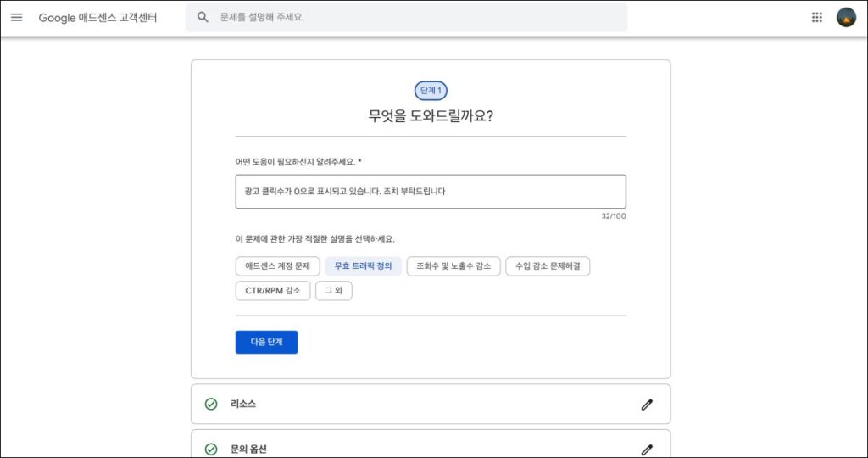Select the 조회수 및 노출수 감소 chip
This screenshot has height=458, width=868.
453,265
